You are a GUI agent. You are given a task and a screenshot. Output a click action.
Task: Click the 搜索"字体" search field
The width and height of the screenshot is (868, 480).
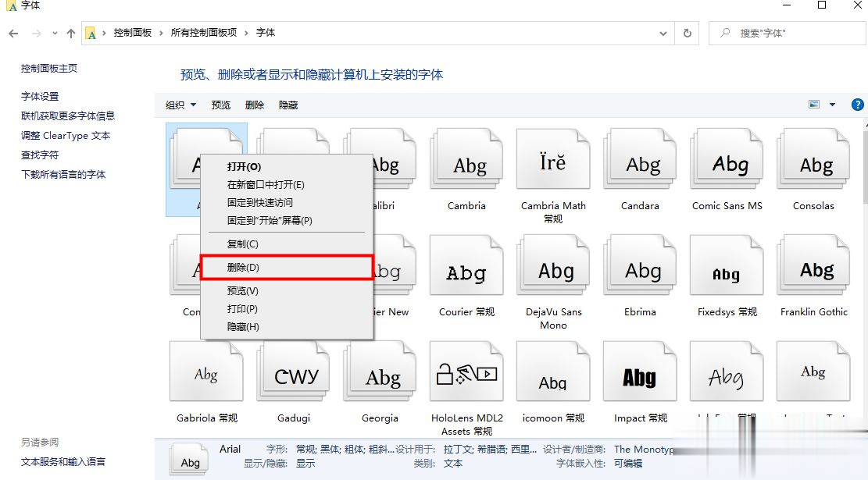click(x=788, y=34)
